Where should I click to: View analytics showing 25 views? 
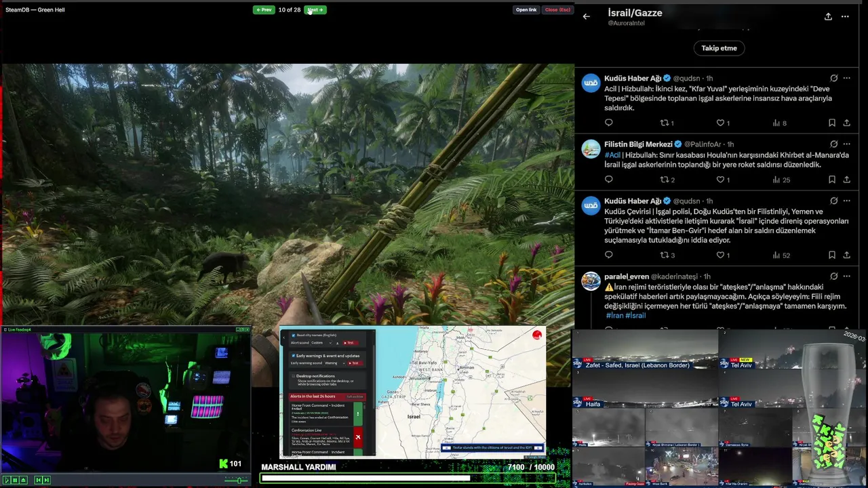(781, 180)
